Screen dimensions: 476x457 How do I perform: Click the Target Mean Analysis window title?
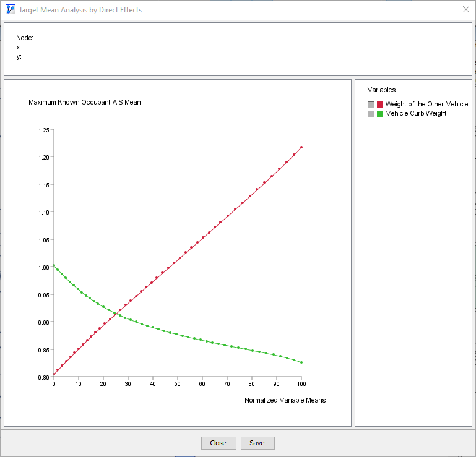pos(80,10)
